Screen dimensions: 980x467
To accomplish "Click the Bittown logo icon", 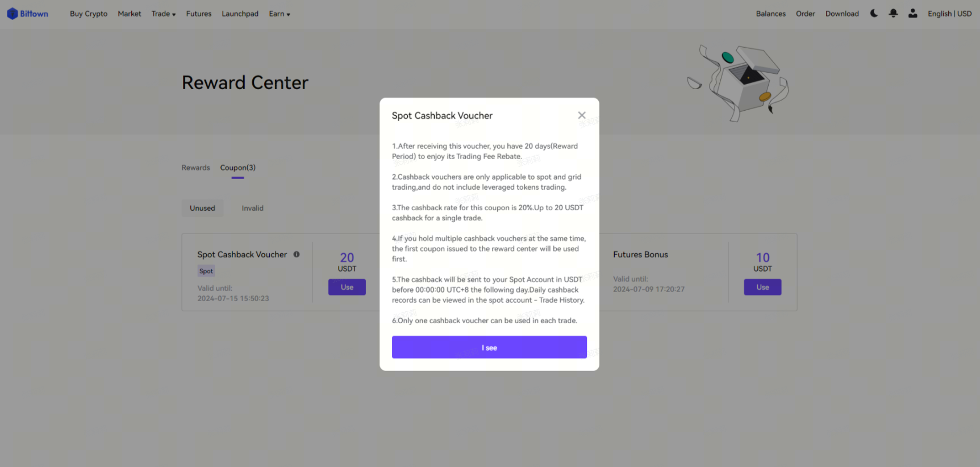I will [12, 14].
